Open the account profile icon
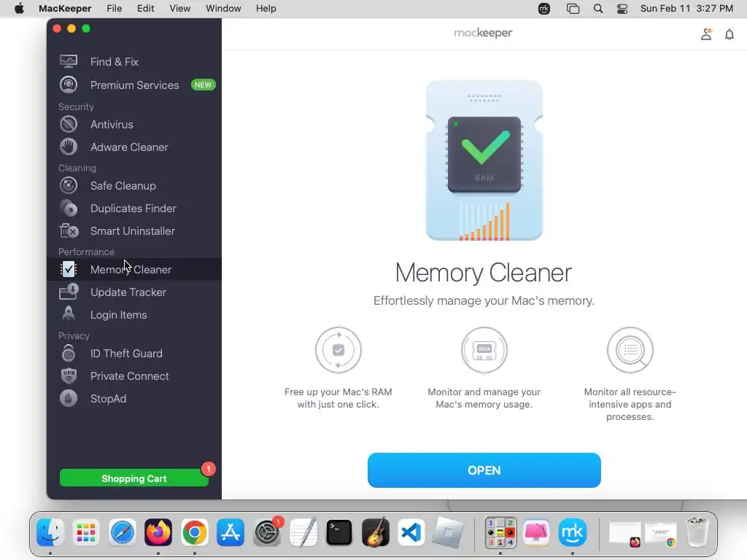Image resolution: width=747 pixels, height=560 pixels. 706,34
